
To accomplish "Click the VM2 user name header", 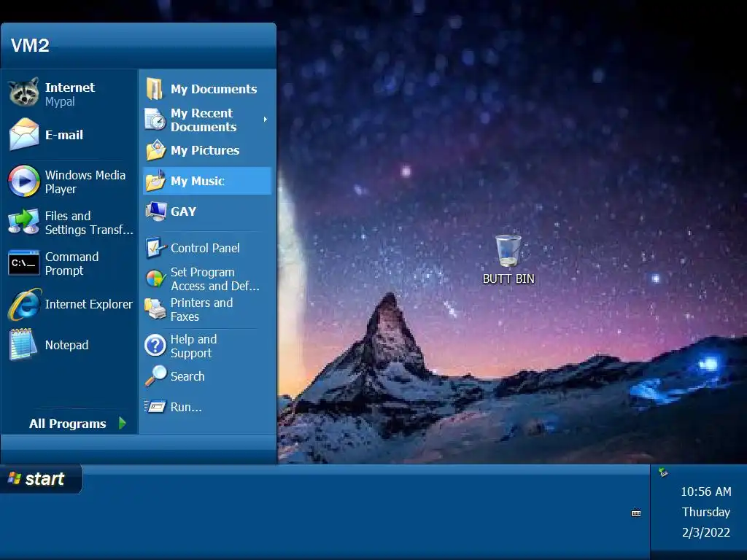I will pos(30,45).
